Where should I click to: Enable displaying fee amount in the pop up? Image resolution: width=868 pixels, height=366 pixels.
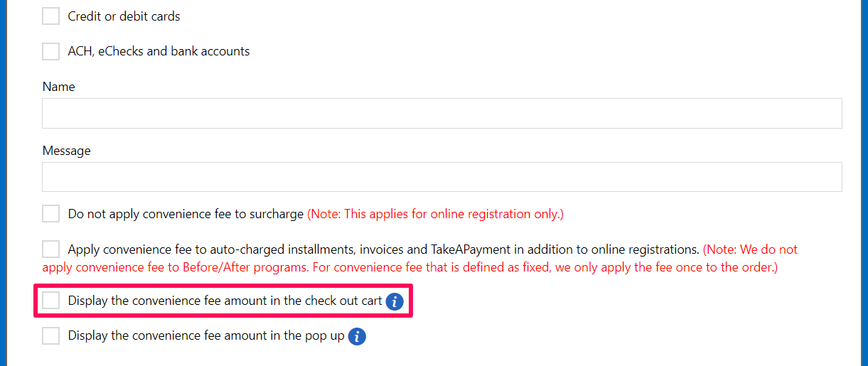click(50, 335)
